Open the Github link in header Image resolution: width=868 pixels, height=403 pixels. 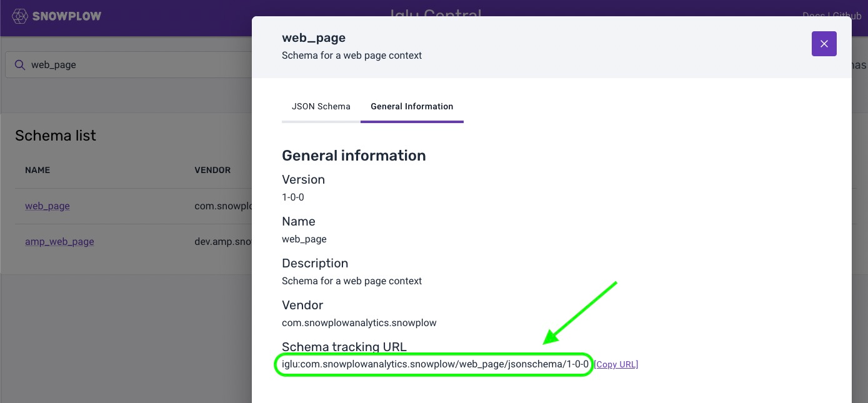(x=846, y=16)
